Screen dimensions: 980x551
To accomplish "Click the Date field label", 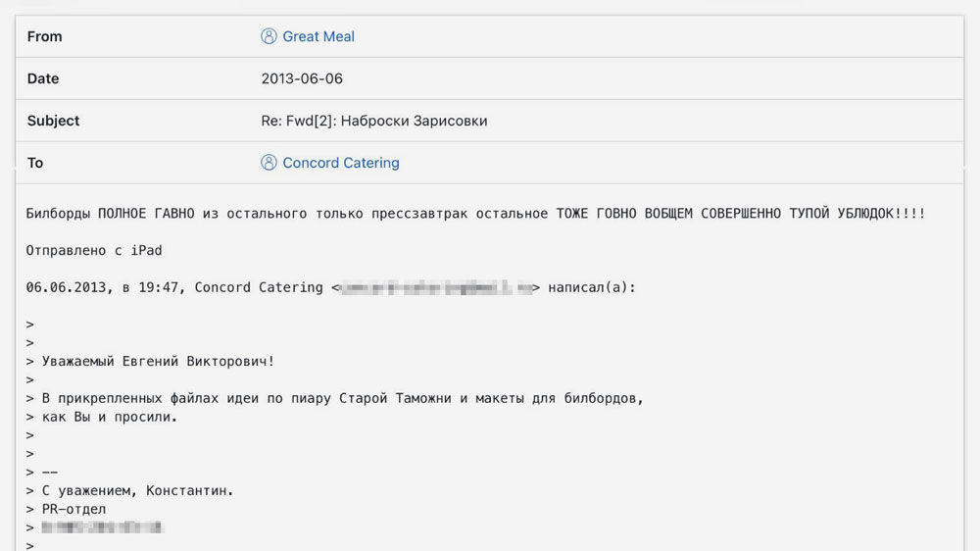I will pos(43,78).
